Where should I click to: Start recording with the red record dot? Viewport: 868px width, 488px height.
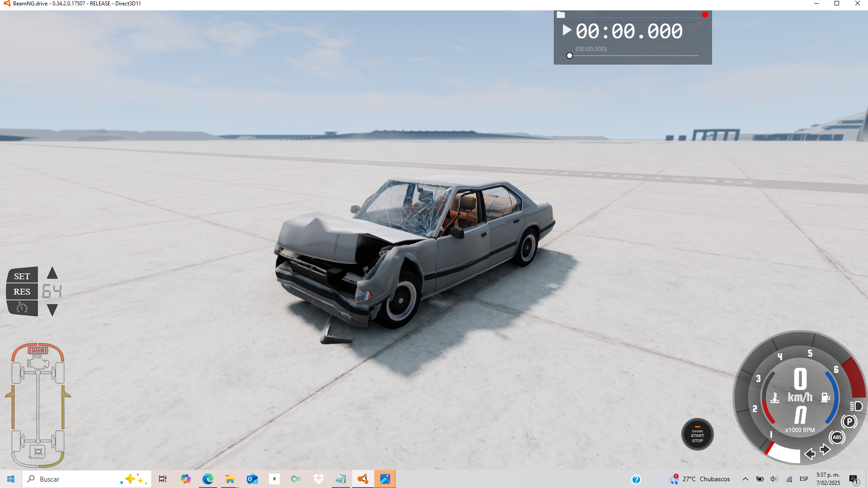coord(705,15)
